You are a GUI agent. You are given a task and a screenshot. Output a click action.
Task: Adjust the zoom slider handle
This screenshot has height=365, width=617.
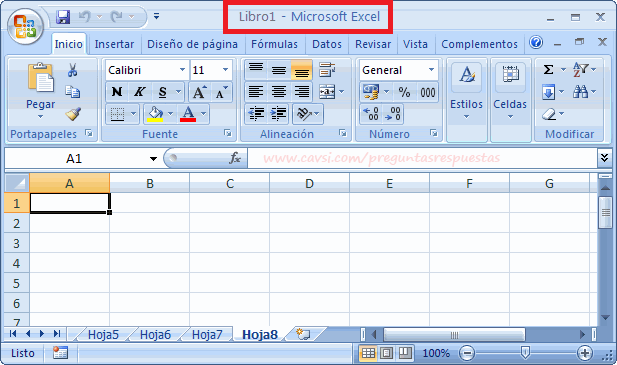pos(525,352)
